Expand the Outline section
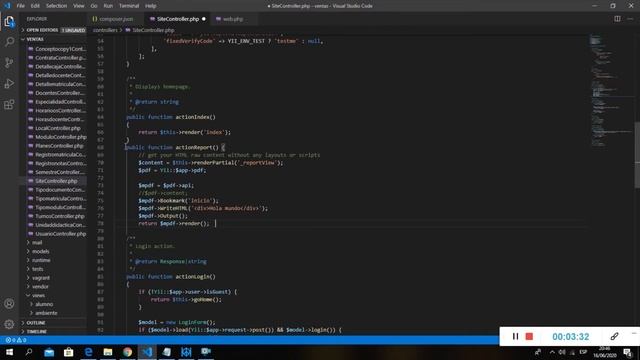The width and height of the screenshot is (640, 360). [x=53, y=323]
